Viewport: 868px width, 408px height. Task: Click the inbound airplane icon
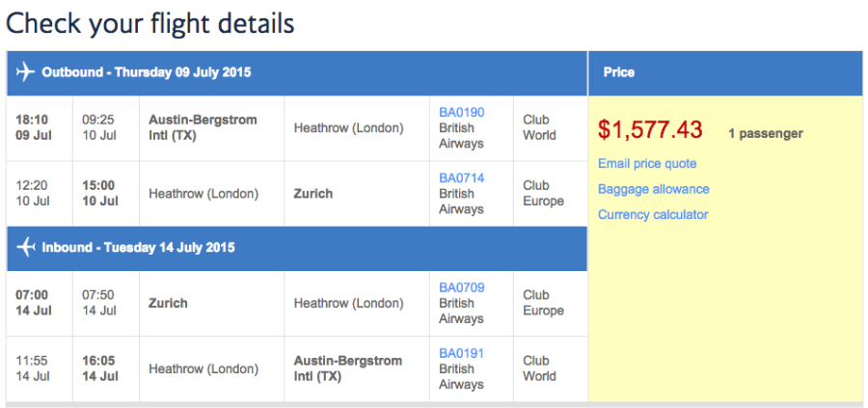(x=26, y=248)
